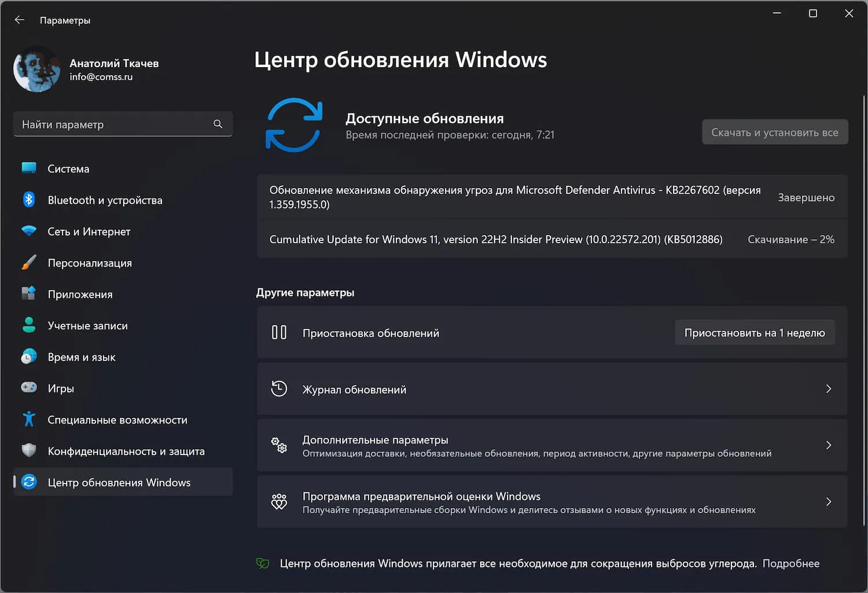Open the Конфиденциальность и защита shield icon
The height and width of the screenshot is (593, 868).
pos(29,451)
